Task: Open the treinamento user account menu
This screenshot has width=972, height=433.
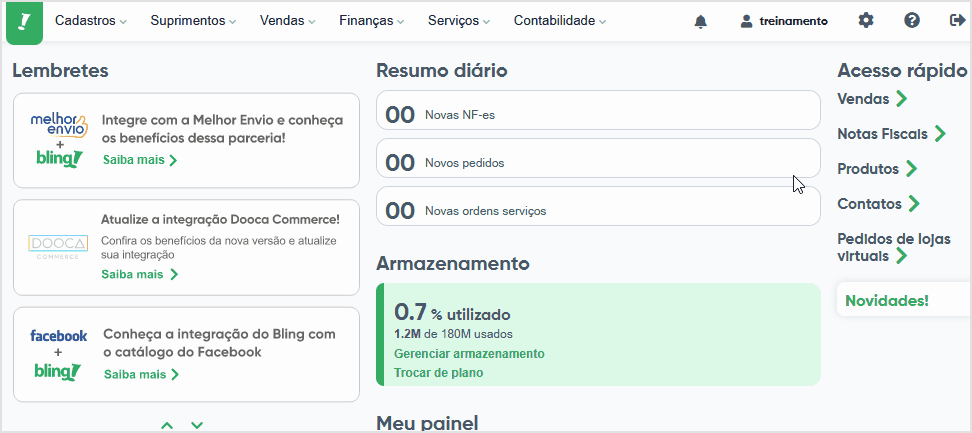Action: point(784,21)
